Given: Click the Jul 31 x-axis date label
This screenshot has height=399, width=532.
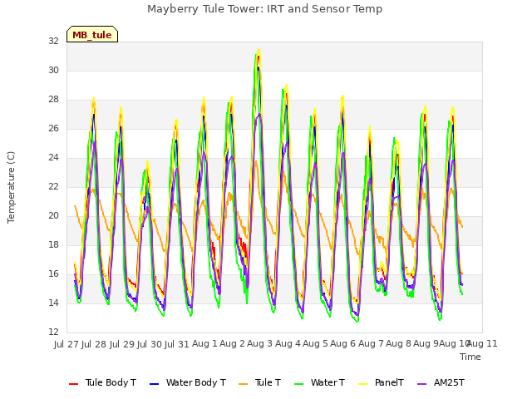Looking at the screenshot, I should pos(177,344).
